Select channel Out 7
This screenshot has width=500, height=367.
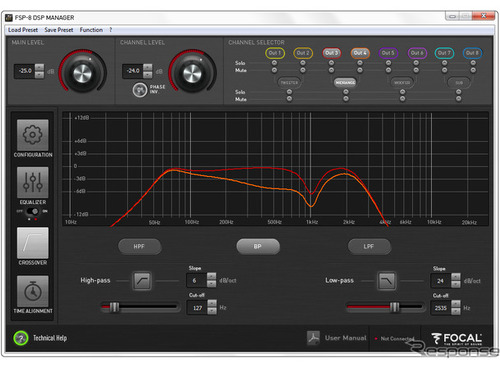point(444,53)
